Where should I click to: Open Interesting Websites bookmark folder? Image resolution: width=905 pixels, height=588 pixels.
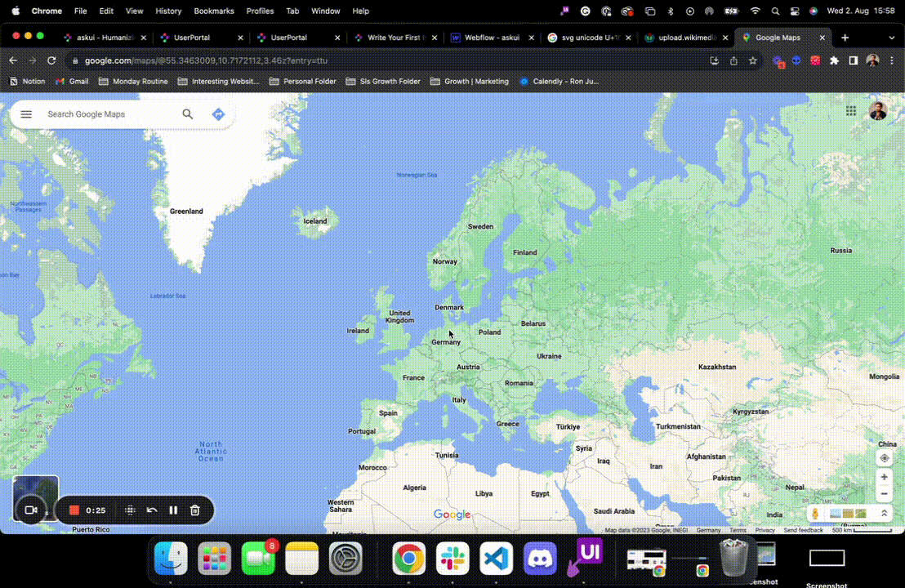(218, 82)
